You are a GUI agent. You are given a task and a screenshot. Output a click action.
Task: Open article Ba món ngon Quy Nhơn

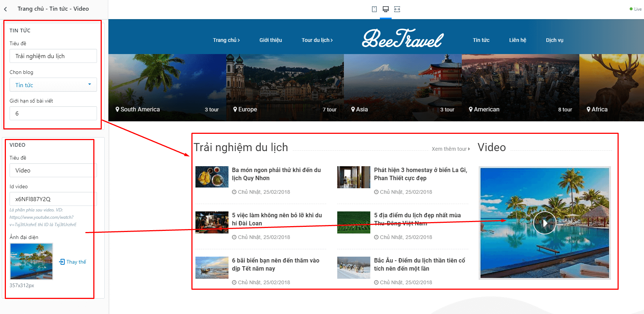[276, 174]
